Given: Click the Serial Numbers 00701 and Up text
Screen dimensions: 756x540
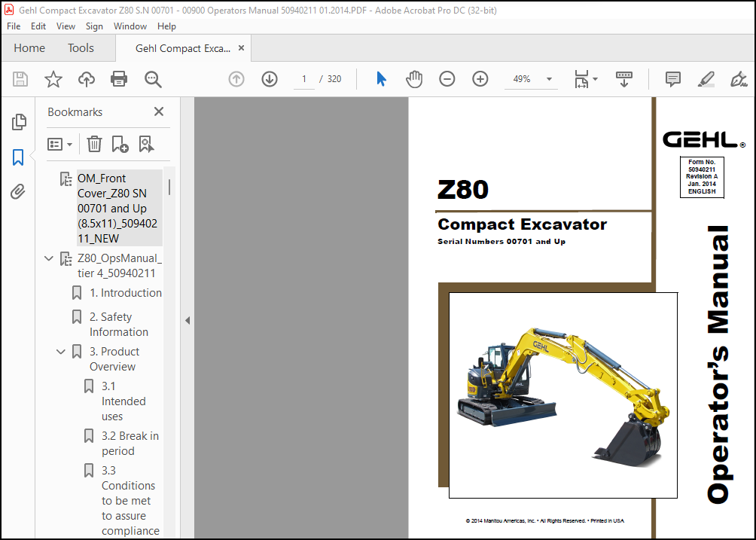Looking at the screenshot, I should (x=501, y=242).
